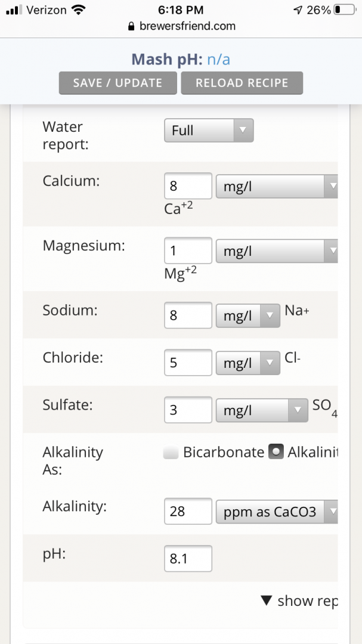Open the Magnesium unit mg/l dropdown
362x644 pixels.
(x=277, y=251)
